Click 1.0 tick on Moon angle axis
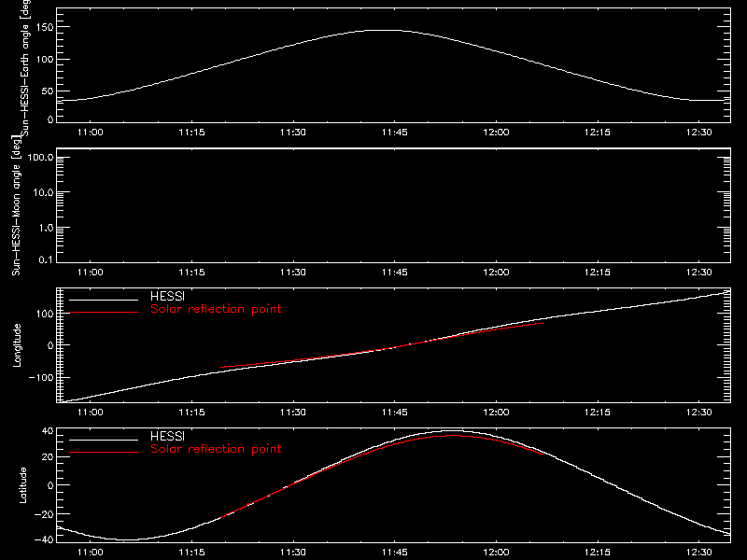Screen dimensions: 747x560 click(46, 228)
